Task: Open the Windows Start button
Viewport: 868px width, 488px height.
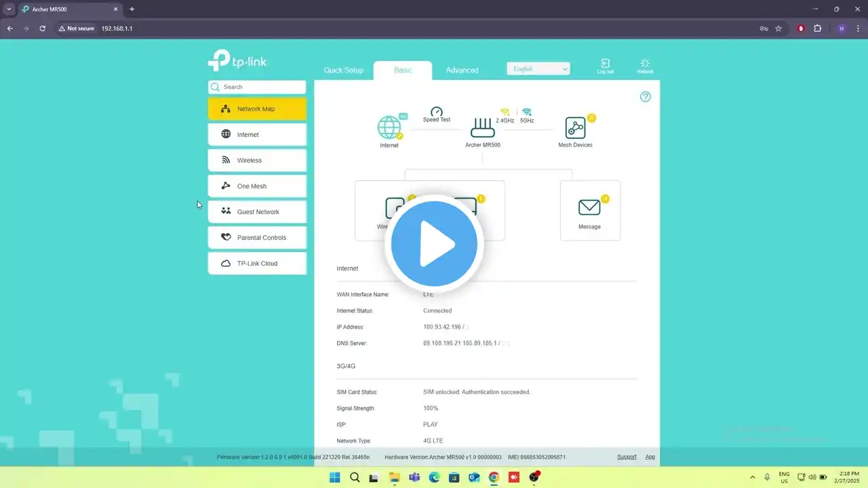Action: click(335, 477)
